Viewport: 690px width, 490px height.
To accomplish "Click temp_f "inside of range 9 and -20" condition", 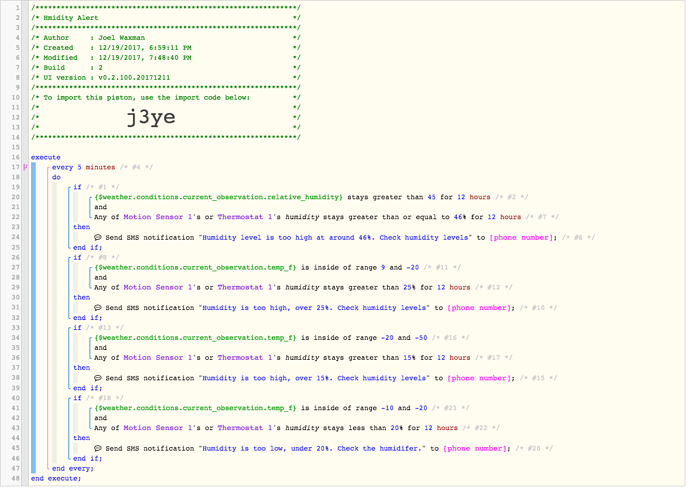I will [x=257, y=267].
